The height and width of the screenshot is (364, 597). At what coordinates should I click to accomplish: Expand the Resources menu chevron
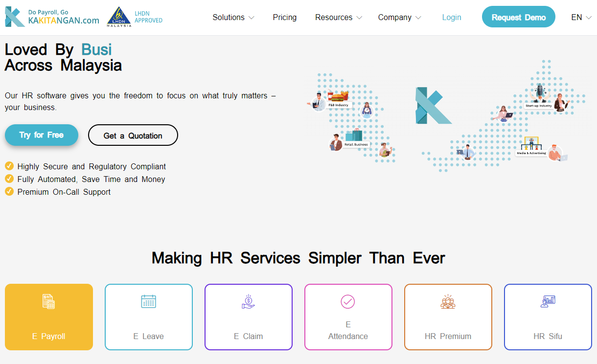359,18
